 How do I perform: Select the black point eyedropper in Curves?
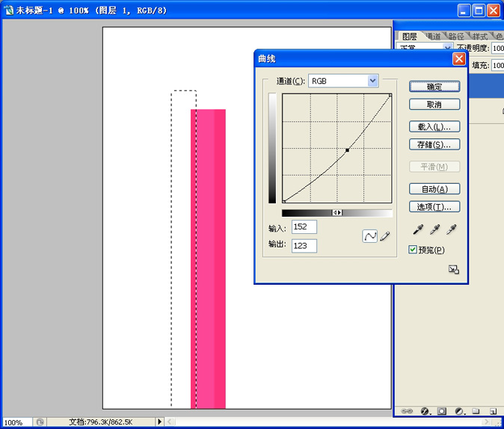[418, 229]
